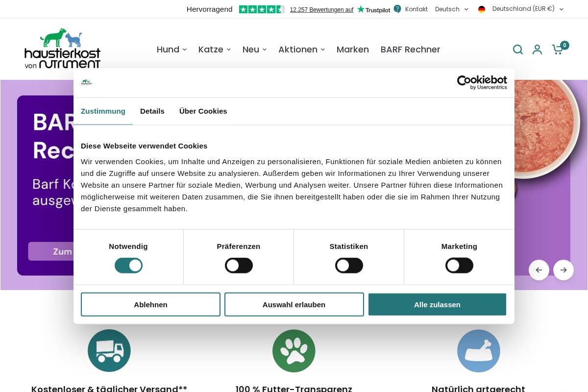Open the 12.257 Bewertungen auf link

[x=321, y=10]
